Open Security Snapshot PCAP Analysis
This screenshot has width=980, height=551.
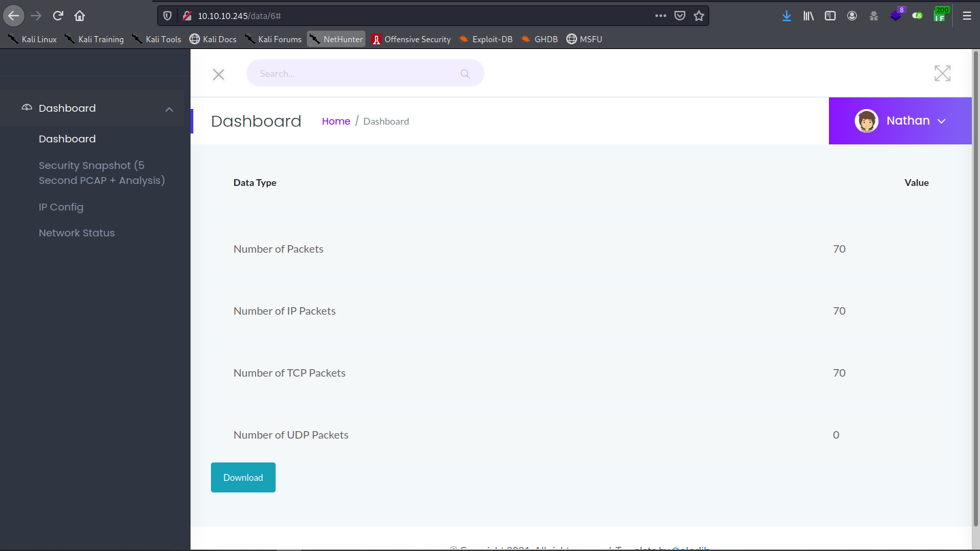(102, 173)
